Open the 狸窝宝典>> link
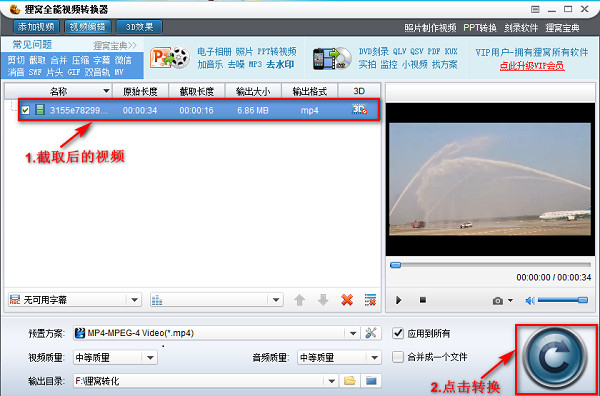Image resolution: width=600 pixels, height=396 pixels. coord(115,46)
